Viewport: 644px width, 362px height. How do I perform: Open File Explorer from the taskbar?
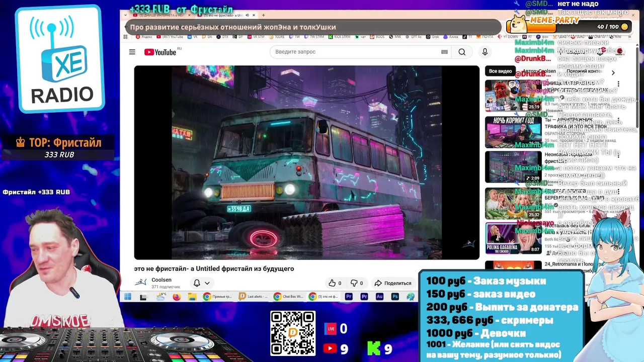point(192,297)
